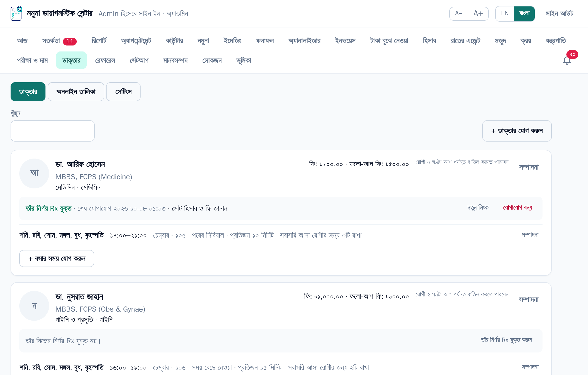Go to অ্যাপয়েন্টমেন্ট tab
Screen dimensions: 588x375
[136, 40]
